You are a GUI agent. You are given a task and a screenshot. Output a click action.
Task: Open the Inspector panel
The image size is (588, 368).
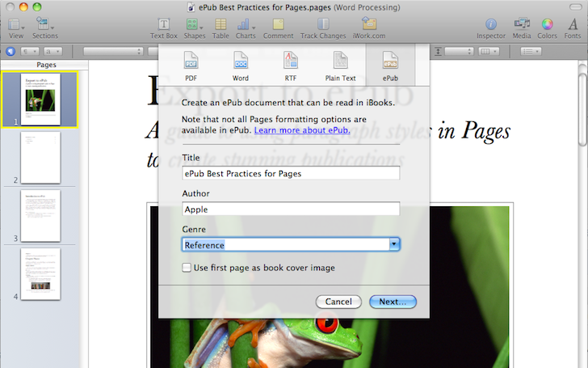pyautogui.click(x=491, y=28)
